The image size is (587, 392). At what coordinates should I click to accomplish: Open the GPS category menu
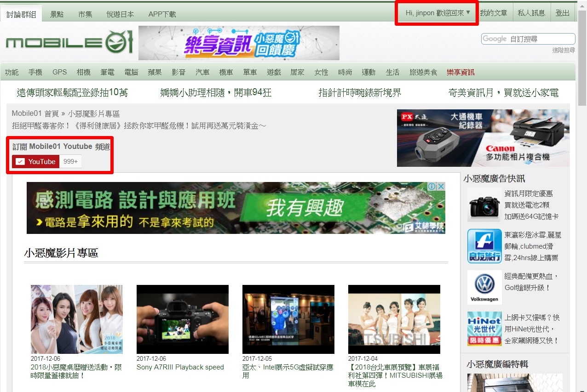tap(59, 72)
